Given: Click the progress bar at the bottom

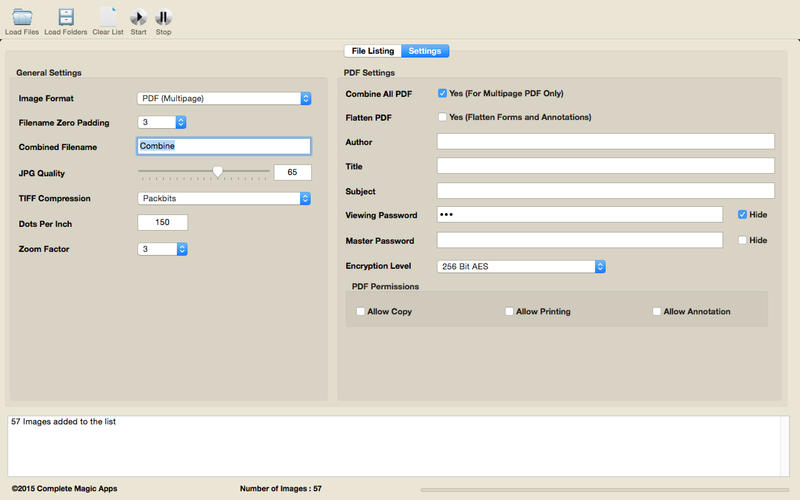Looking at the screenshot, I should (x=605, y=490).
